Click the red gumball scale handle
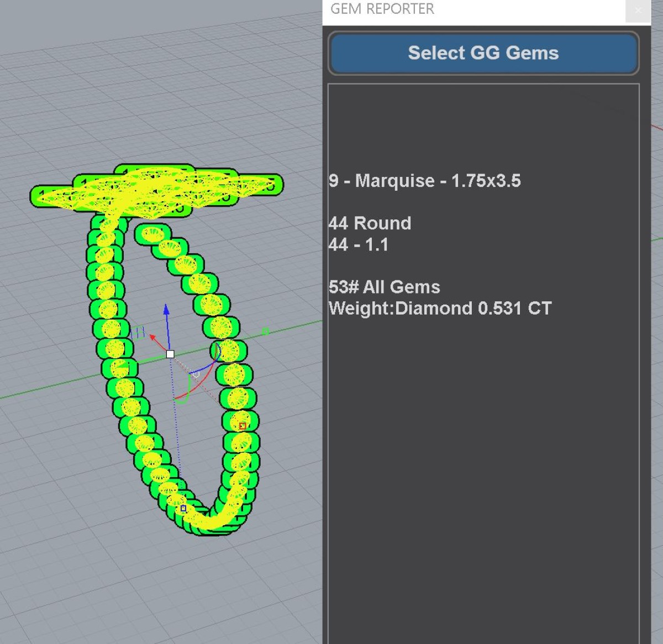This screenshot has width=663, height=644. pos(242,426)
